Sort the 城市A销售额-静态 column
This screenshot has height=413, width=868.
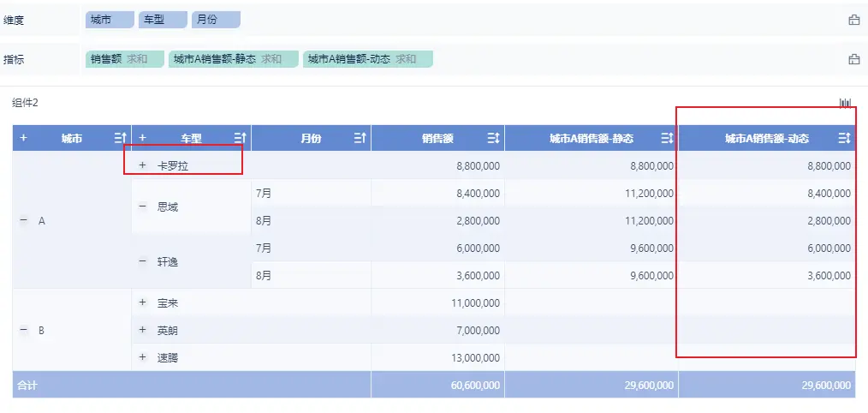pos(667,138)
